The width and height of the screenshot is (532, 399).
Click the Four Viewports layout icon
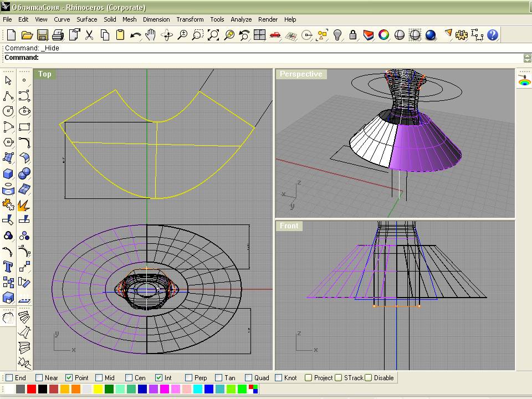pos(259,35)
